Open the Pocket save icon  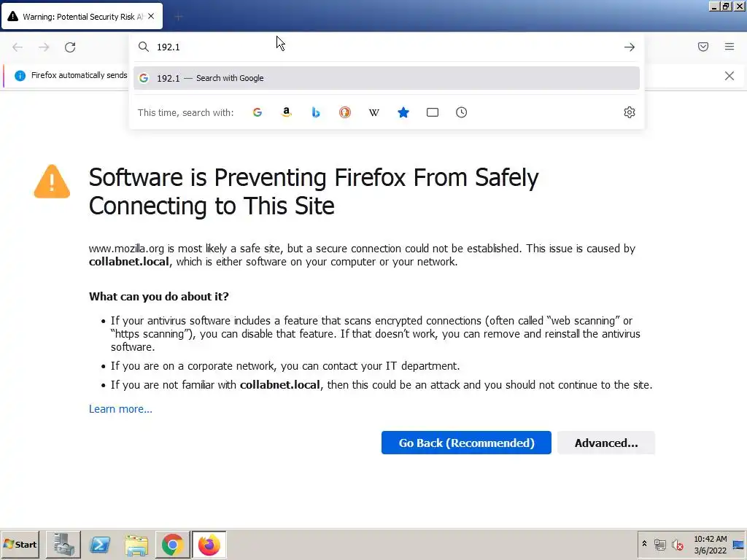703,47
